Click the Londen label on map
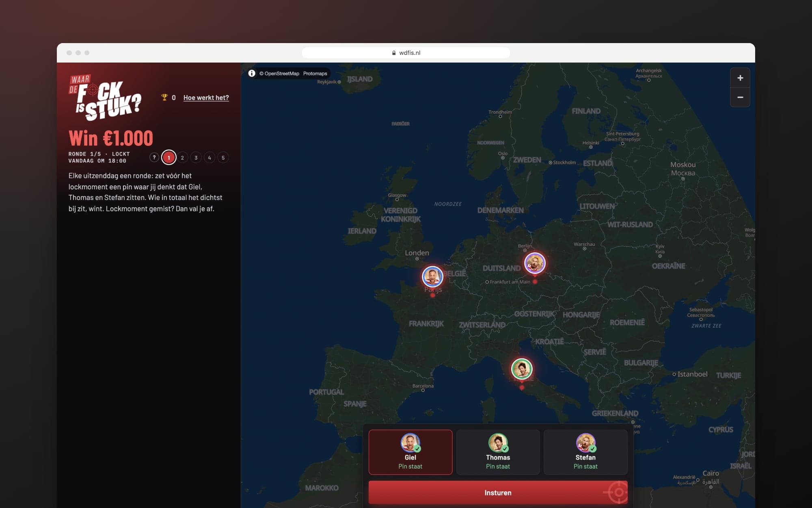The image size is (812, 508). (417, 253)
